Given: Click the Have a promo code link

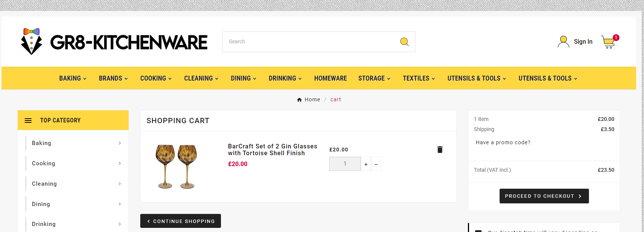Looking at the screenshot, I should [503, 142].
